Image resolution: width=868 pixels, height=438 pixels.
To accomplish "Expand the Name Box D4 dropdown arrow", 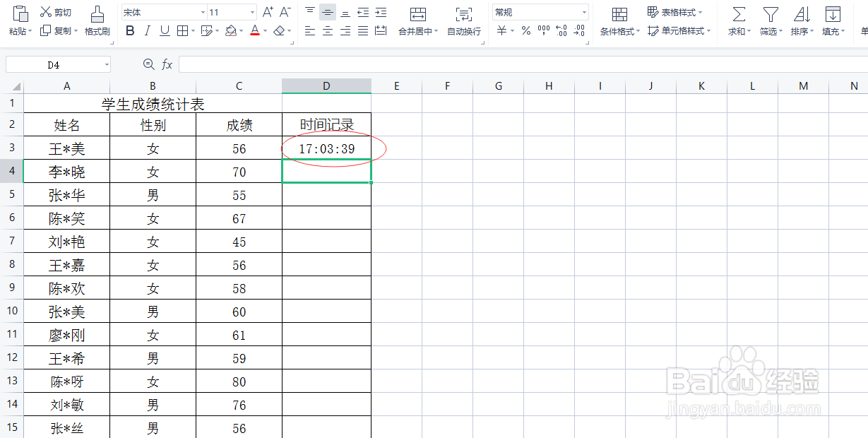I will click(x=107, y=65).
